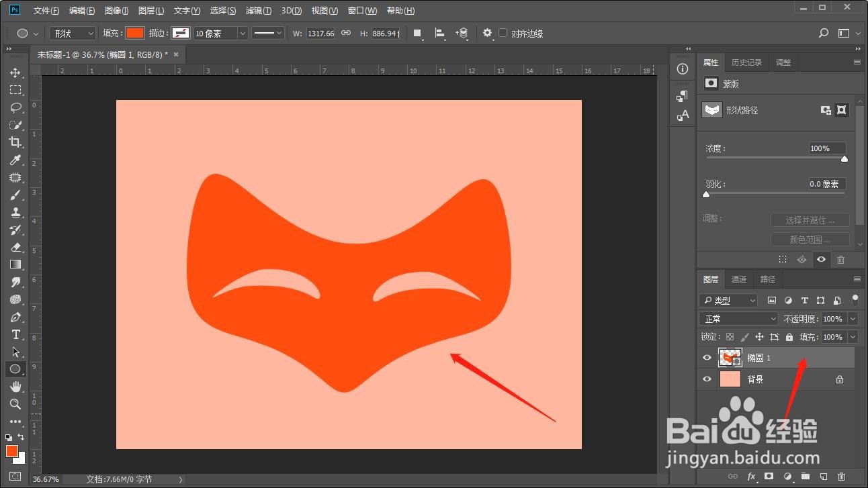Click the fill color swatch in options bar
This screenshot has width=868, height=488.
(135, 33)
